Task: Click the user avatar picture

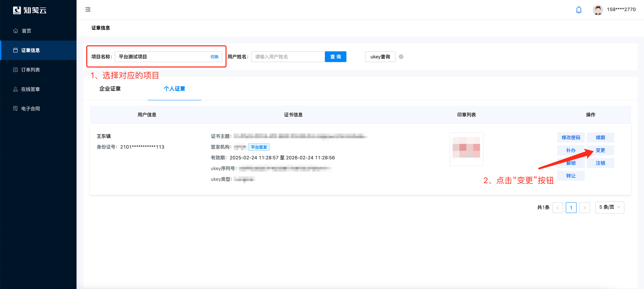Action: coord(598,10)
